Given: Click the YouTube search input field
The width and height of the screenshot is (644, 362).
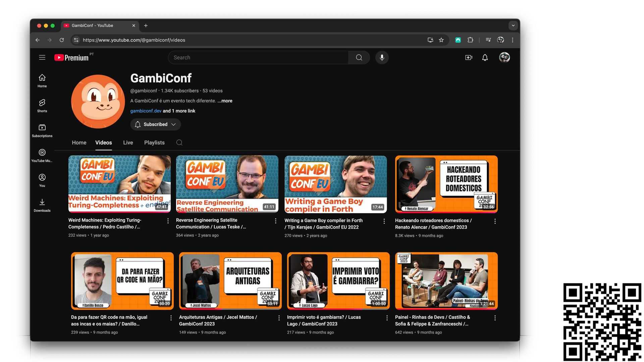Looking at the screenshot, I should tap(258, 57).
